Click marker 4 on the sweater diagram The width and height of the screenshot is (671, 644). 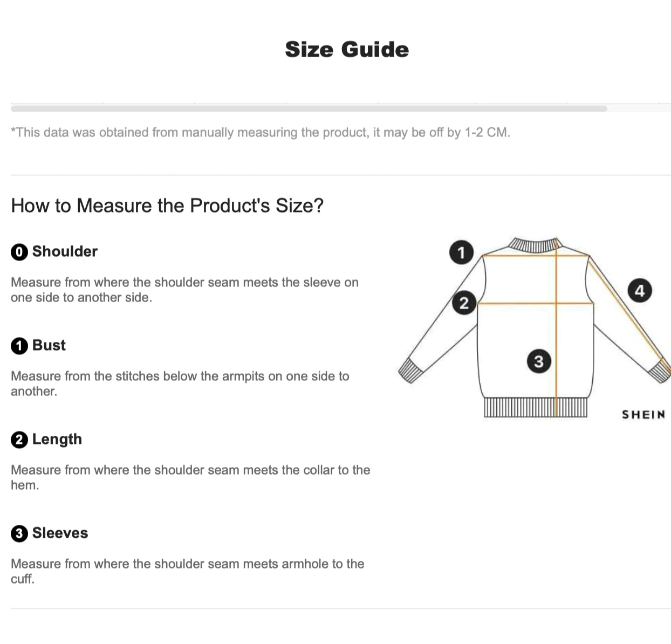pos(640,291)
